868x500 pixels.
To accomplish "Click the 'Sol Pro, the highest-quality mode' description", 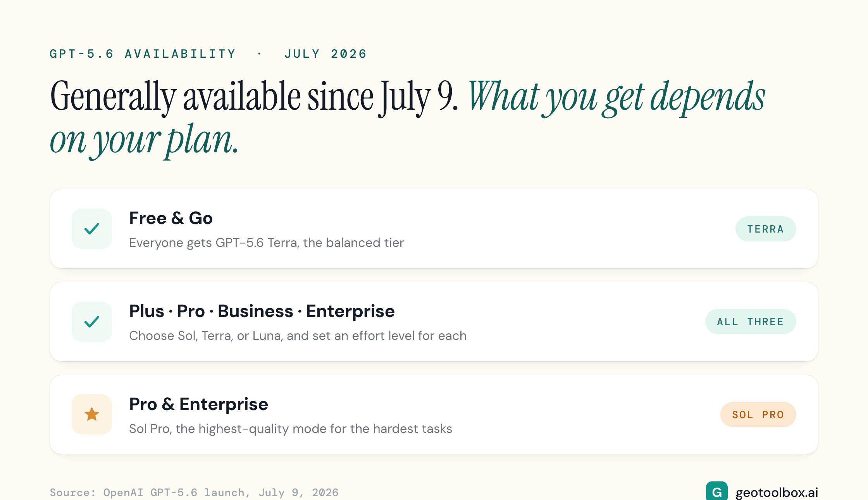I will point(291,429).
